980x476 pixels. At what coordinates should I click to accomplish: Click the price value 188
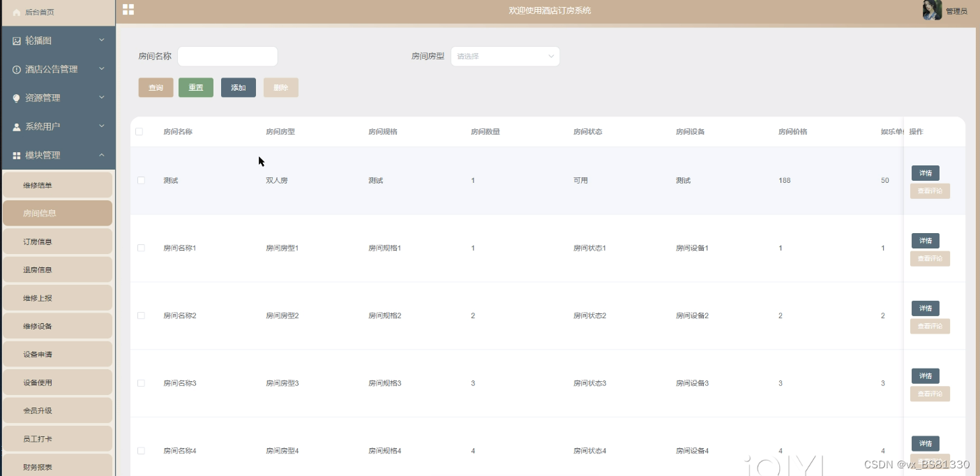pyautogui.click(x=785, y=180)
